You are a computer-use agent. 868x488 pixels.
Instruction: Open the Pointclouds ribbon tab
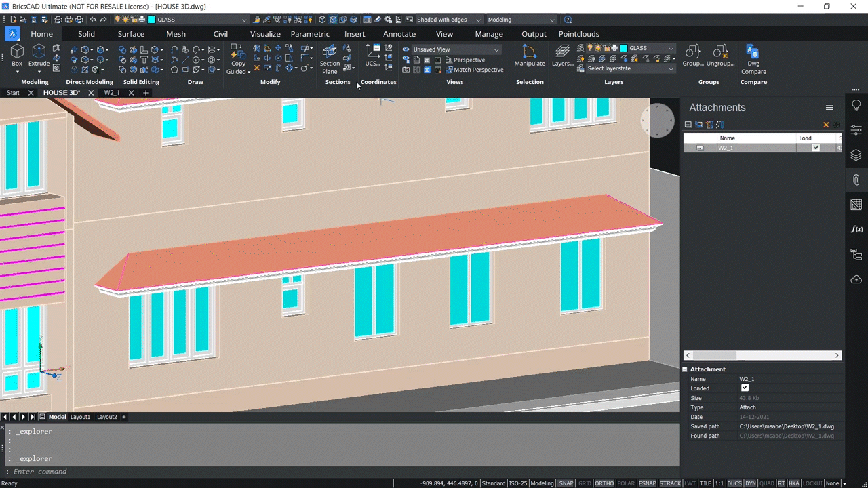579,33
